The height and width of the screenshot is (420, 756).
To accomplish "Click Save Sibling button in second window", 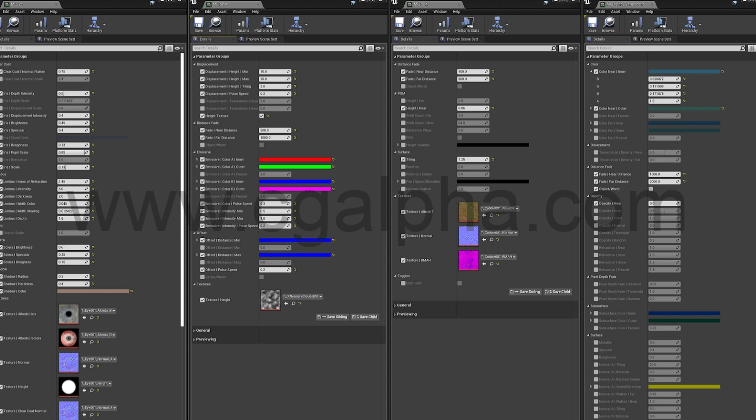I will point(332,317).
